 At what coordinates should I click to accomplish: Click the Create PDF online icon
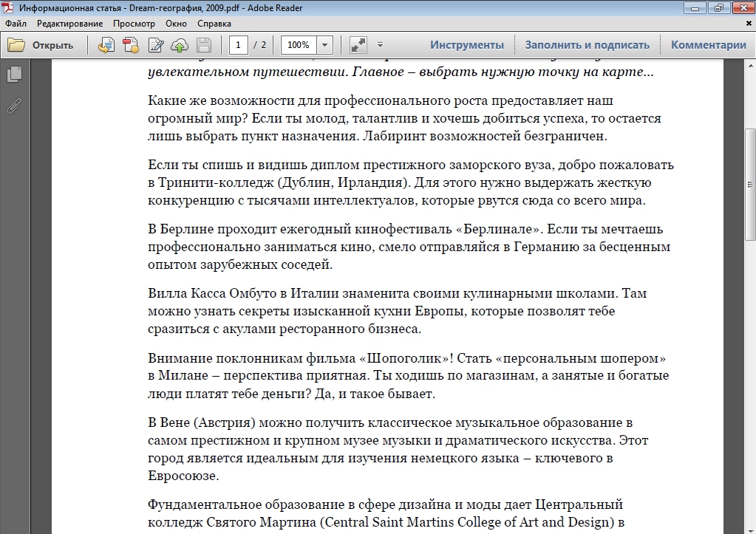tap(106, 45)
